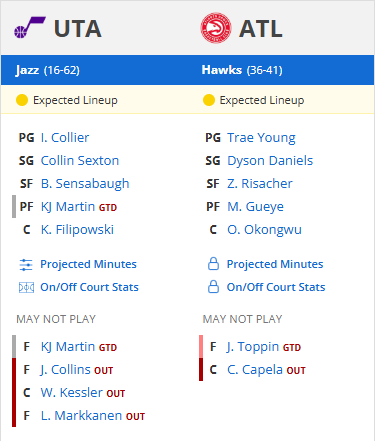Click the Jazz Projected Minutes sliders icon
Viewport: 375px width, 441px height.
tap(26, 265)
